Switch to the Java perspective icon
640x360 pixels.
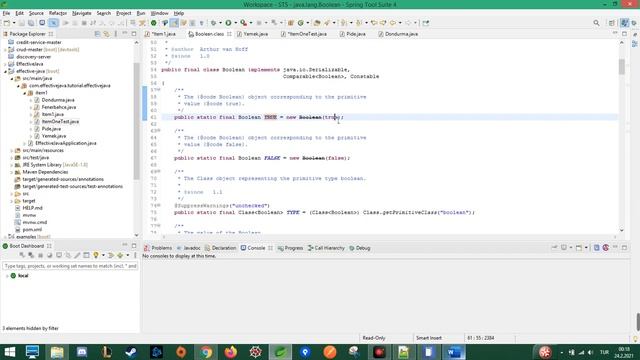[624, 23]
